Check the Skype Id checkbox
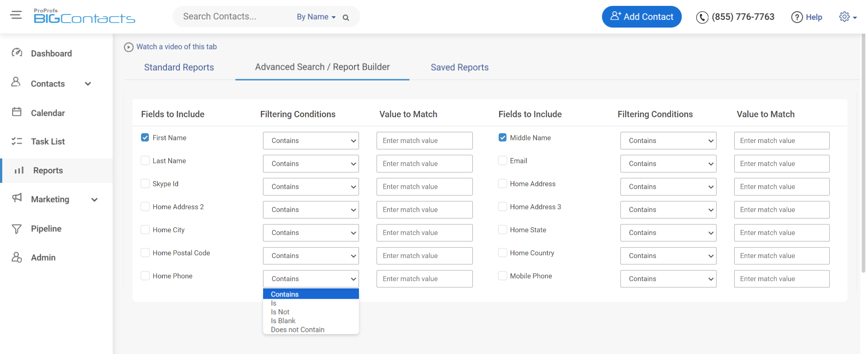Viewport: 868px width, 354px height. pyautogui.click(x=145, y=183)
